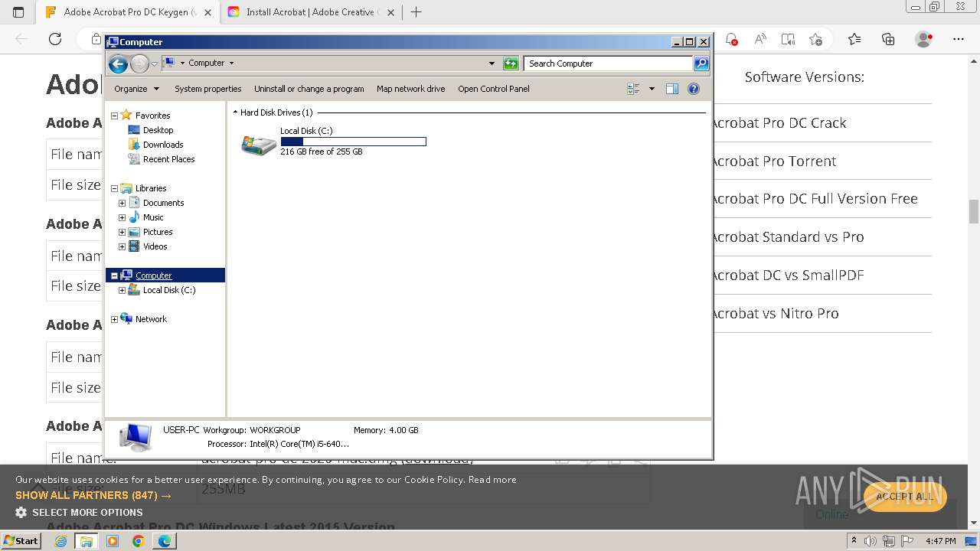
Task: Open Explorer Help question mark icon
Action: click(694, 89)
